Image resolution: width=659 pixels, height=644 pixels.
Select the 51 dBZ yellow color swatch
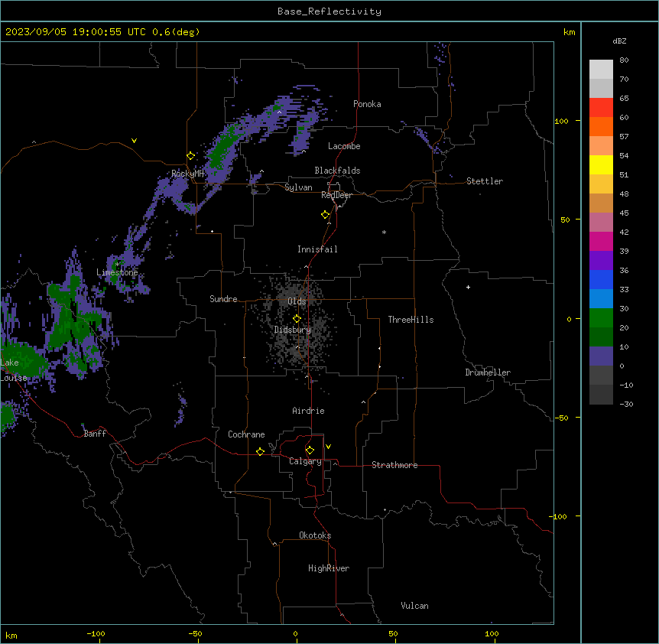click(601, 164)
